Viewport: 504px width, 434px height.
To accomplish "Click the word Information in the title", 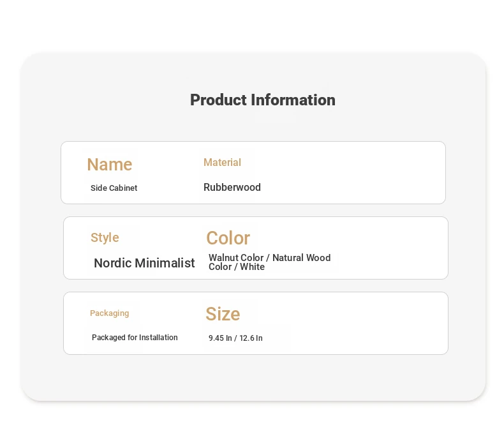I will tap(293, 100).
